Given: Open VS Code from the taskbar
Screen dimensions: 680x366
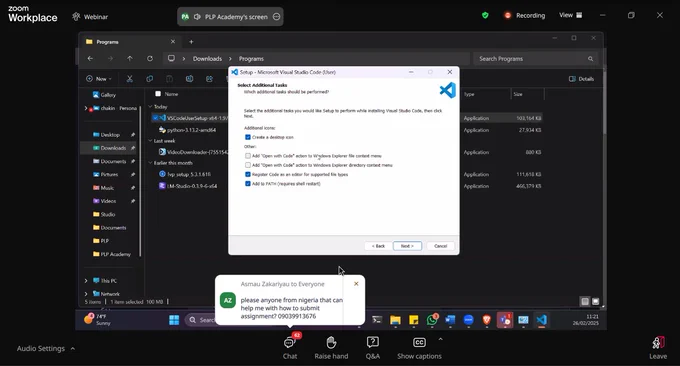Looking at the screenshot, I should [x=541, y=320].
